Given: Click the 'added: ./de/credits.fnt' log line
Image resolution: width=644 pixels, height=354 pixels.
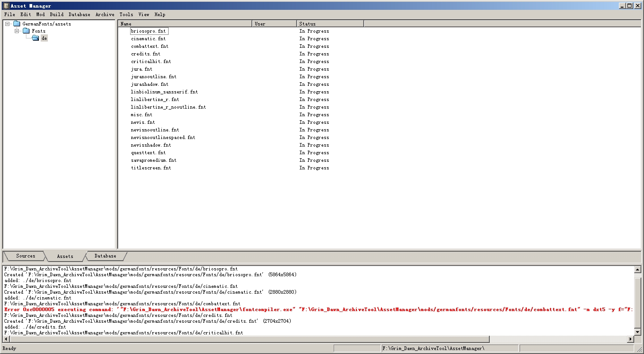Looking at the screenshot, I should [36, 327].
